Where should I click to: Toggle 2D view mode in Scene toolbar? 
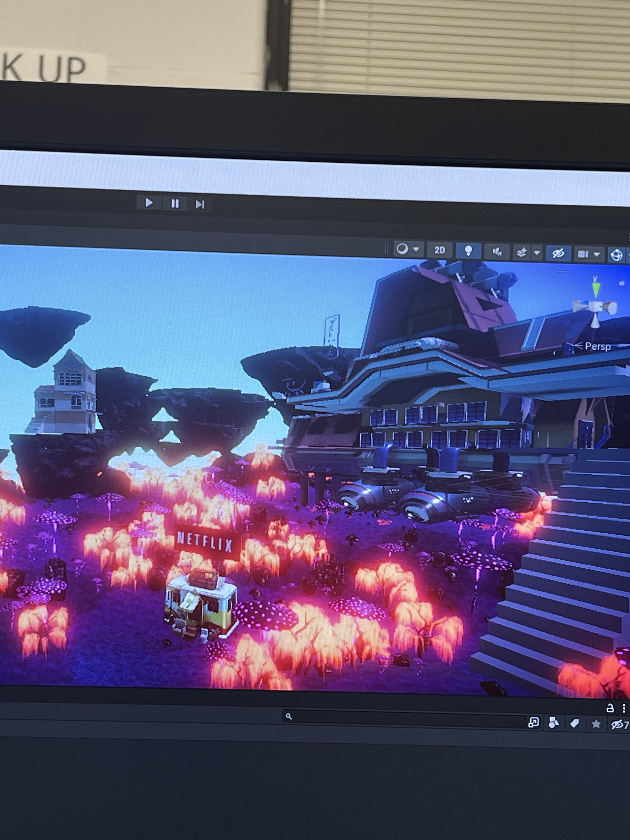(439, 250)
